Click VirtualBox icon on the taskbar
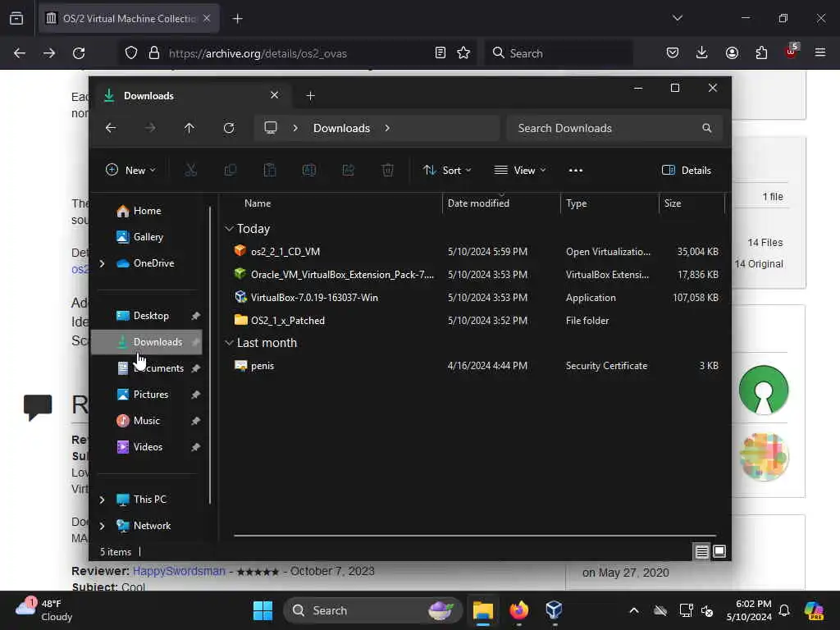The height and width of the screenshot is (630, 840). tap(554, 610)
